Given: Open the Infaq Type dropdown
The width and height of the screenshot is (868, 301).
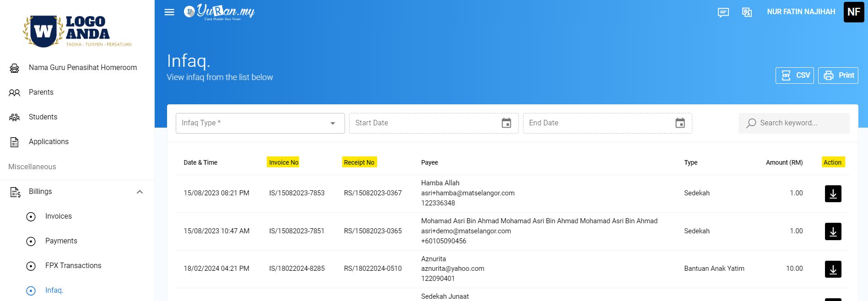Looking at the screenshot, I should (x=260, y=123).
